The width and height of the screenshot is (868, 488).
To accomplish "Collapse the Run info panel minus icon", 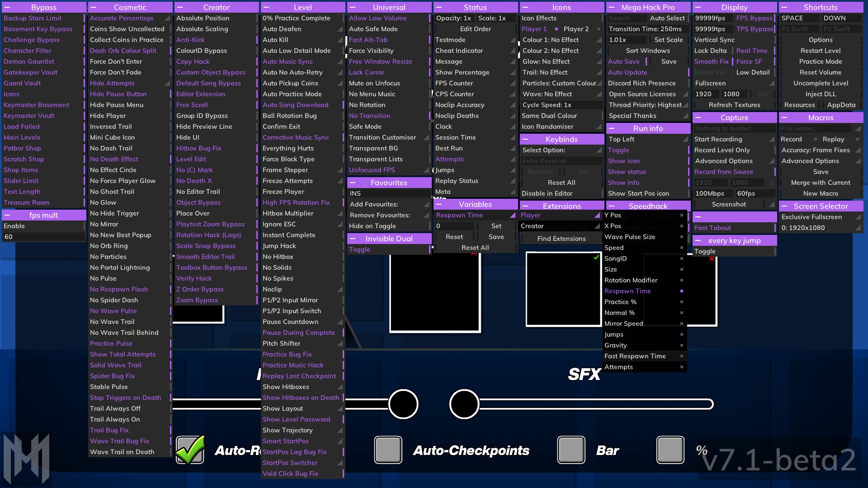I will [x=612, y=128].
